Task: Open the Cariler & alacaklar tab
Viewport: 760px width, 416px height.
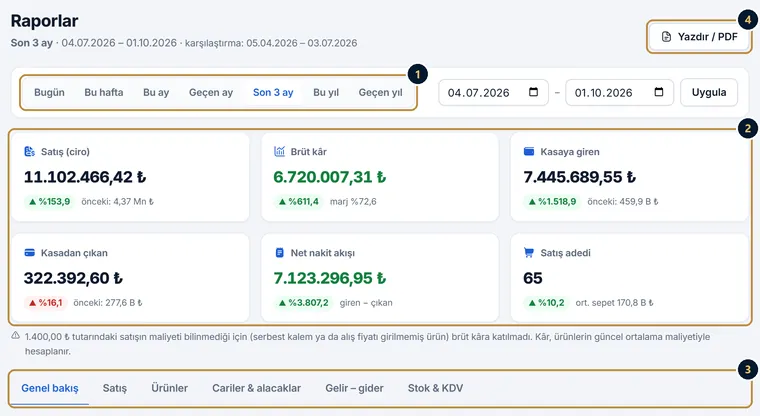Action: pyautogui.click(x=256, y=388)
